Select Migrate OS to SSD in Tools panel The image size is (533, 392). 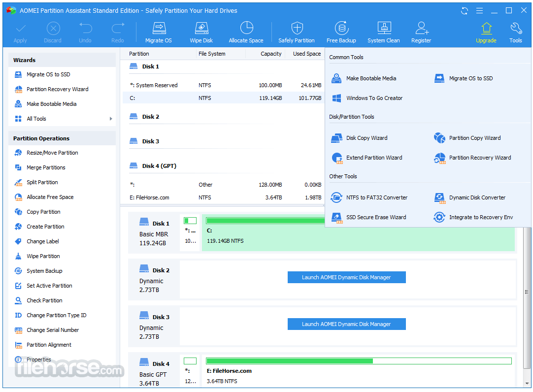[x=464, y=78]
